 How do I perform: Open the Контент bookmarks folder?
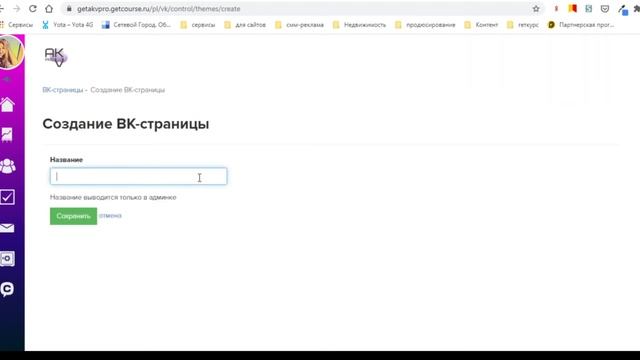pos(481,25)
